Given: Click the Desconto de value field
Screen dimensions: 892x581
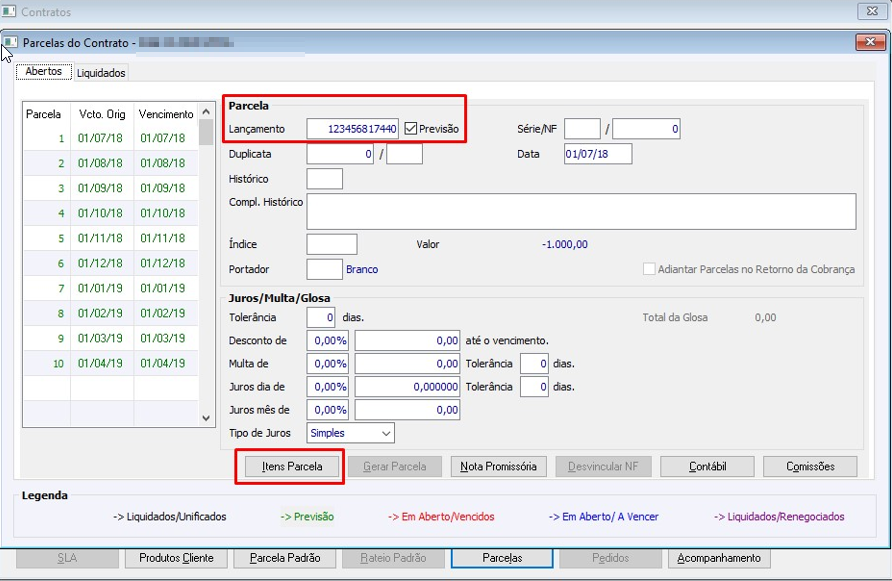Looking at the screenshot, I should (407, 340).
